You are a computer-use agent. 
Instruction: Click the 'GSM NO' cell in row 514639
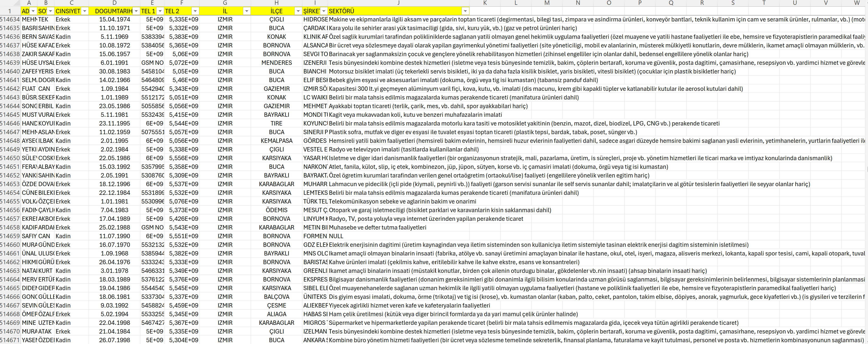coord(152,63)
